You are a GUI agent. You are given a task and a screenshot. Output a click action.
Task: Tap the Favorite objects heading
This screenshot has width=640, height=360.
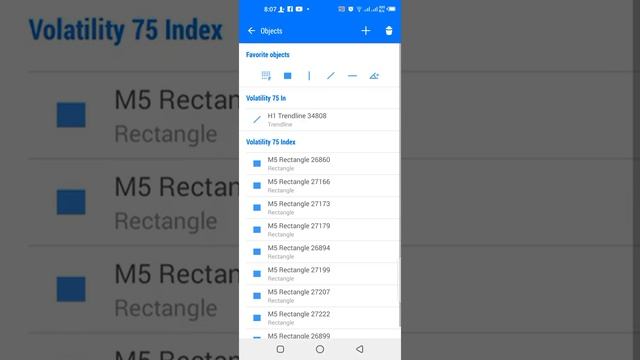268,55
